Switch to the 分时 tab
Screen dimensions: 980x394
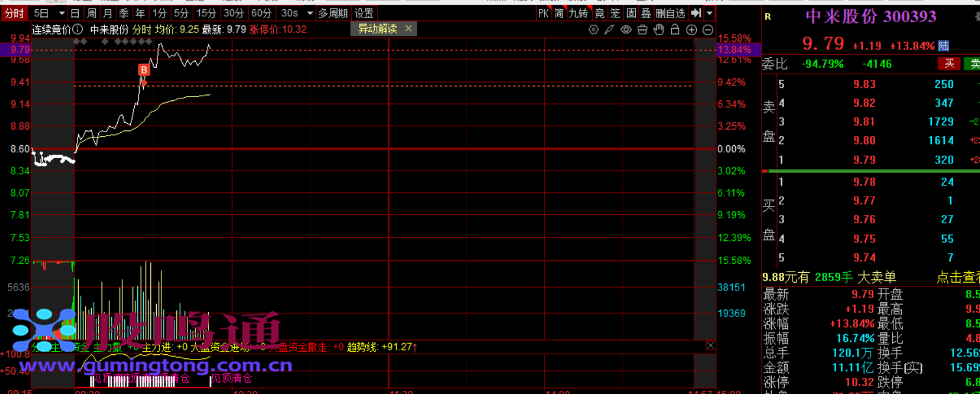click(x=14, y=13)
